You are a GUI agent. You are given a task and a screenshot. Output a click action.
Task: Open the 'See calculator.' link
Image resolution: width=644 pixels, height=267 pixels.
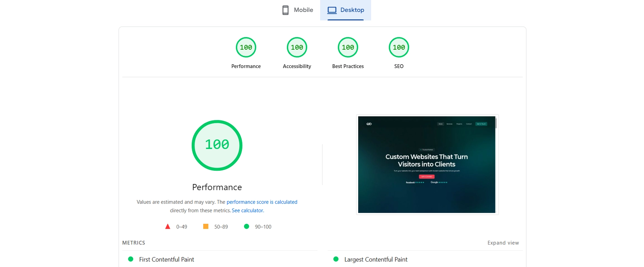click(248, 211)
